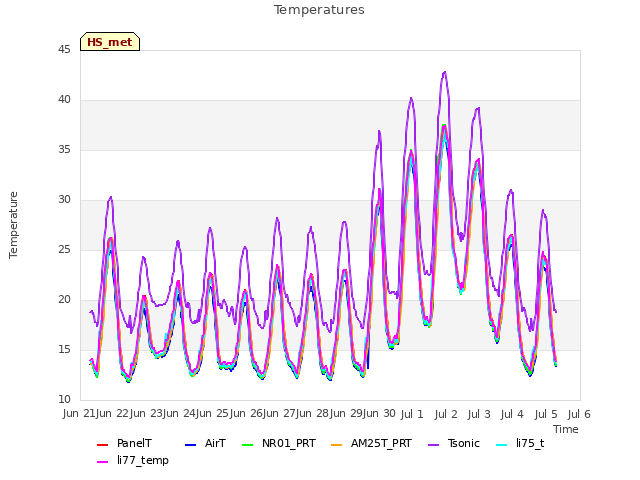Click the Jun 23 x-axis label
Screen dimensions: 640x480
coord(146,414)
